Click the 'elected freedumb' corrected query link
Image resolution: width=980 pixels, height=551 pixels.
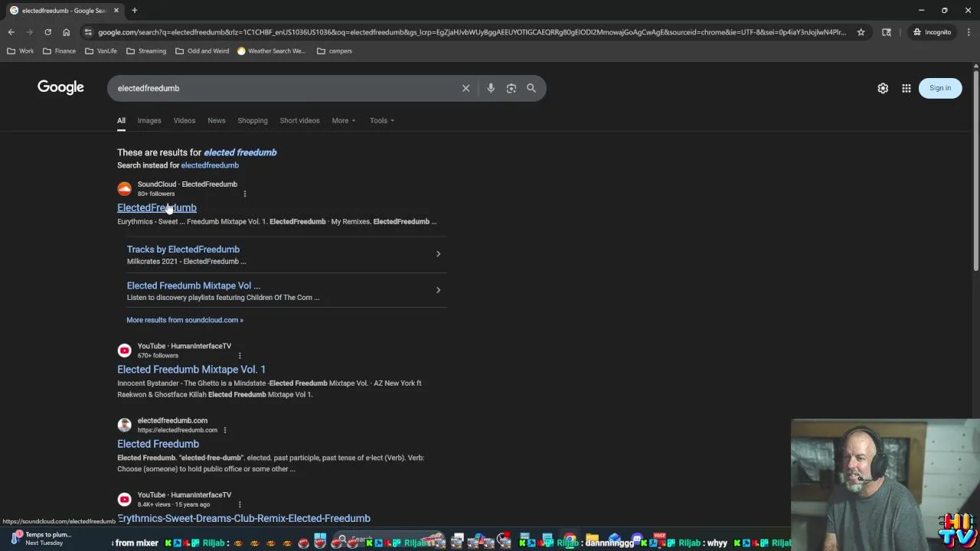click(x=240, y=152)
